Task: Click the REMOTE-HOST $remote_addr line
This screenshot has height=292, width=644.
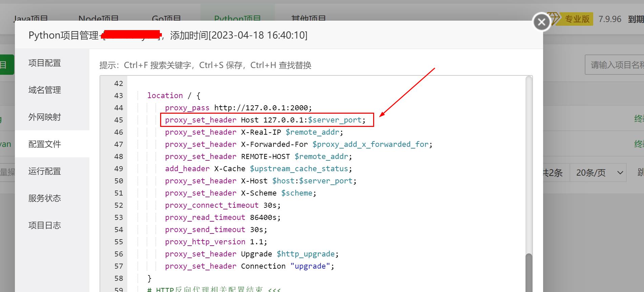Action: [x=259, y=156]
